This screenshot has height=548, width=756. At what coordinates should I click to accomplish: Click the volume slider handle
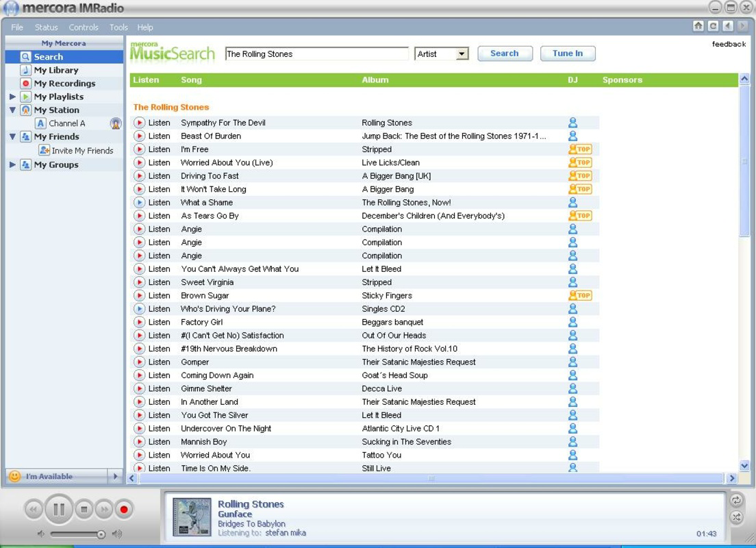pyautogui.click(x=101, y=534)
